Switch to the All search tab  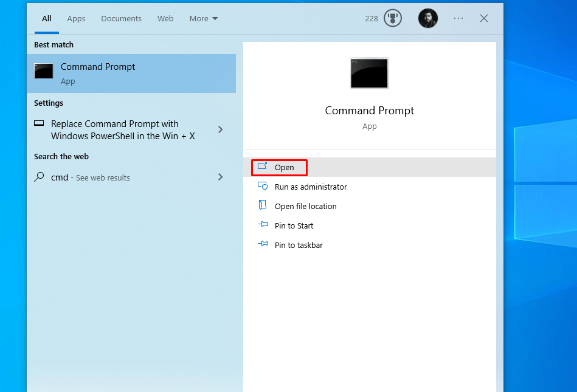[46, 18]
